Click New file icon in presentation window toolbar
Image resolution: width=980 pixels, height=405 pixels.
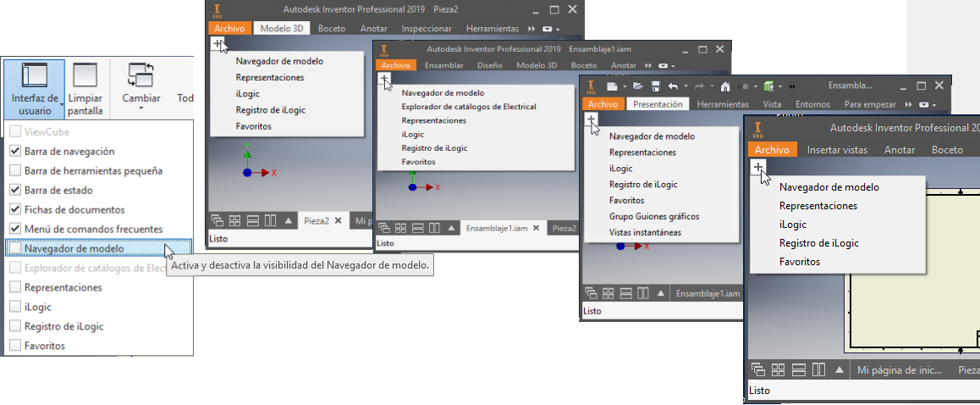tap(612, 86)
